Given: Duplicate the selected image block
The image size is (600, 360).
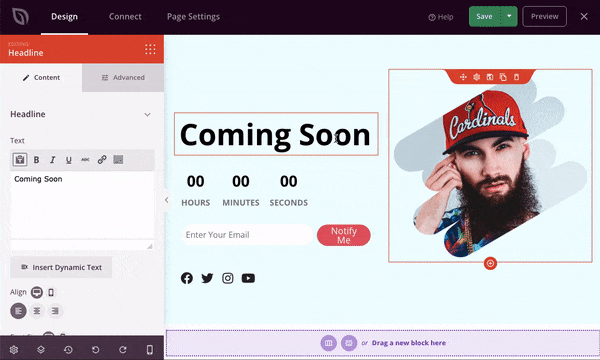Looking at the screenshot, I should tap(503, 77).
